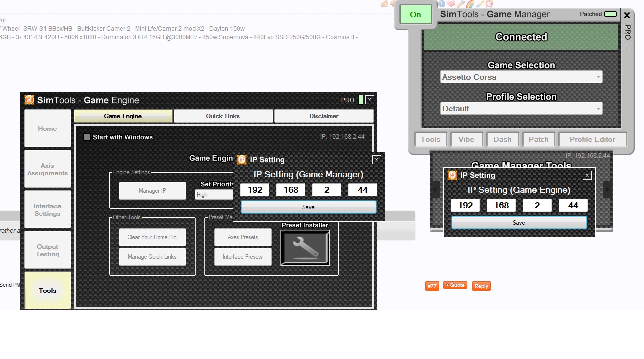Go to previous Game Manager Tools page arrow
Viewport: 644px width, 359px height.
pyautogui.click(x=435, y=189)
